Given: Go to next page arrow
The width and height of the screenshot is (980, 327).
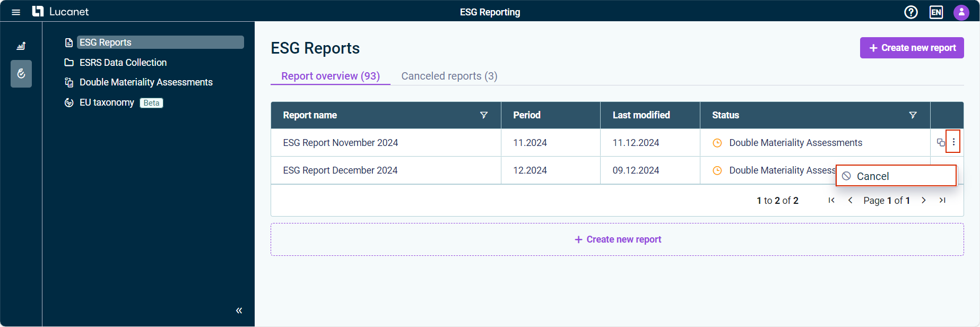Looking at the screenshot, I should pyautogui.click(x=924, y=200).
